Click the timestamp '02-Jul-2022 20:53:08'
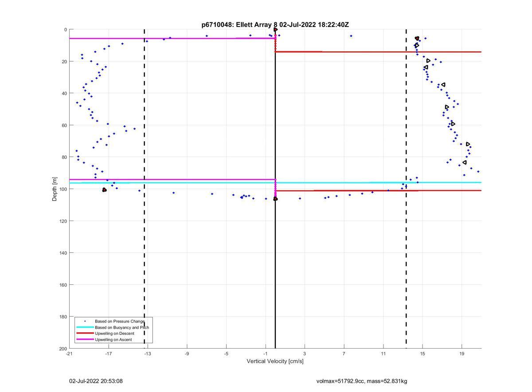This screenshot has height=392, width=532. pyautogui.click(x=96, y=381)
